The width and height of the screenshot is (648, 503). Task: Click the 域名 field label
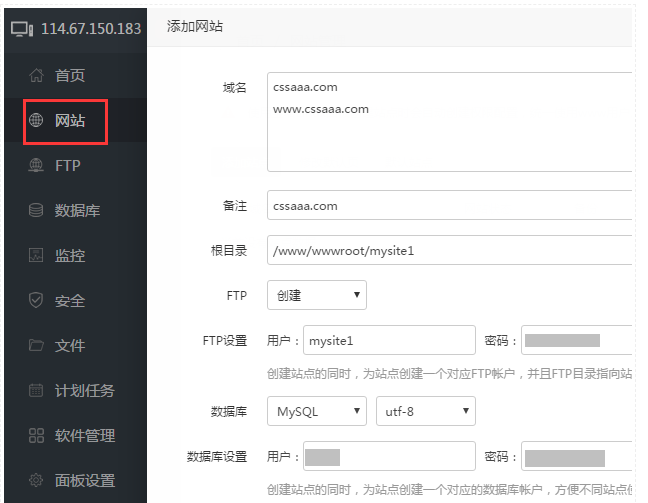[x=235, y=88]
